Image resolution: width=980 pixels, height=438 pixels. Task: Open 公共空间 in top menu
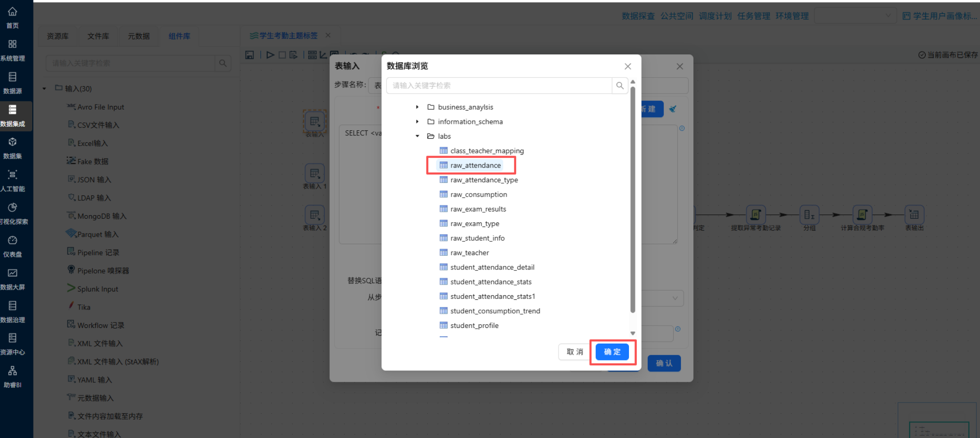(x=677, y=16)
